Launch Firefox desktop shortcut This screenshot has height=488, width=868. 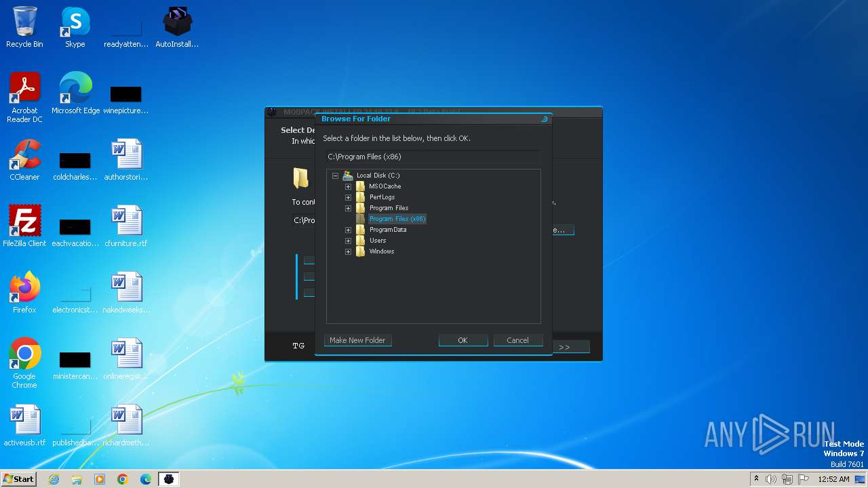coord(24,292)
